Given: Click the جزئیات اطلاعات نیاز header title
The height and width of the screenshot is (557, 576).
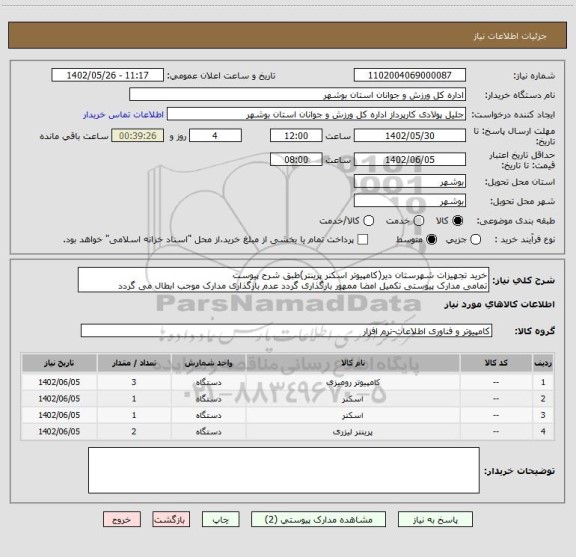Looking at the screenshot, I should [510, 36].
